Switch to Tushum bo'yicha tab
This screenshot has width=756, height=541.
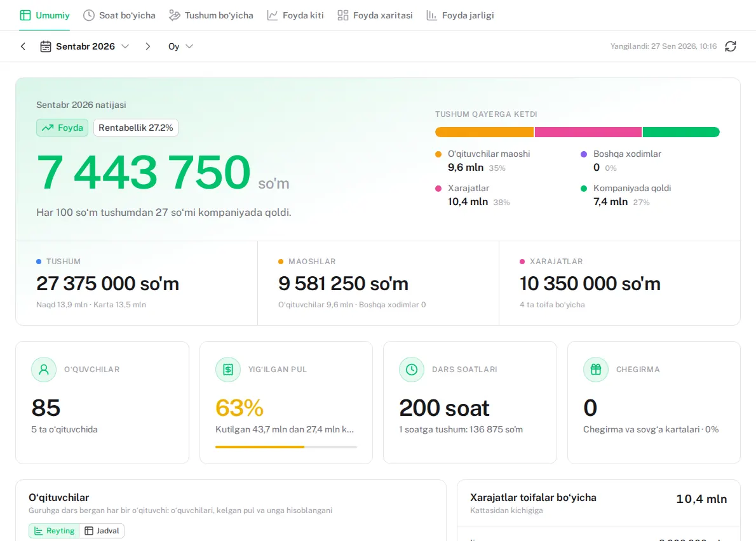[211, 15]
